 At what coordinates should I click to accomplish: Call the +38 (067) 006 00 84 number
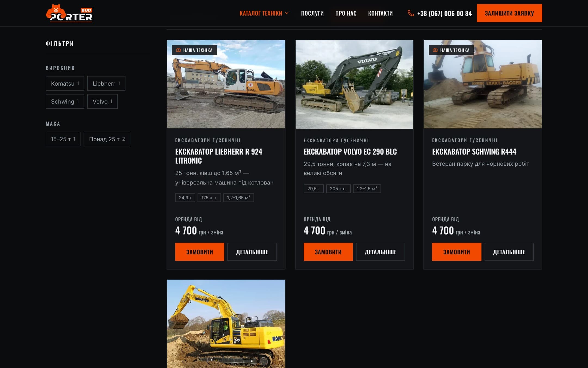point(444,13)
